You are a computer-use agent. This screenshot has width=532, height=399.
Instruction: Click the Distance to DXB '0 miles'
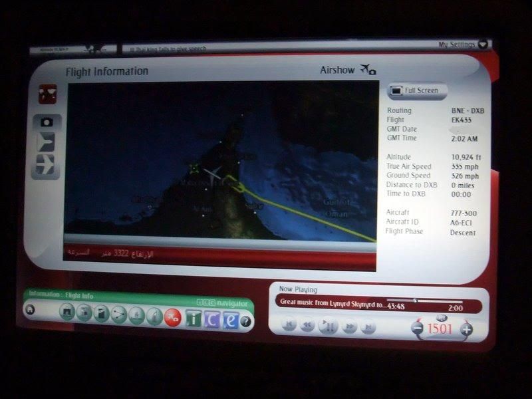tap(463, 186)
